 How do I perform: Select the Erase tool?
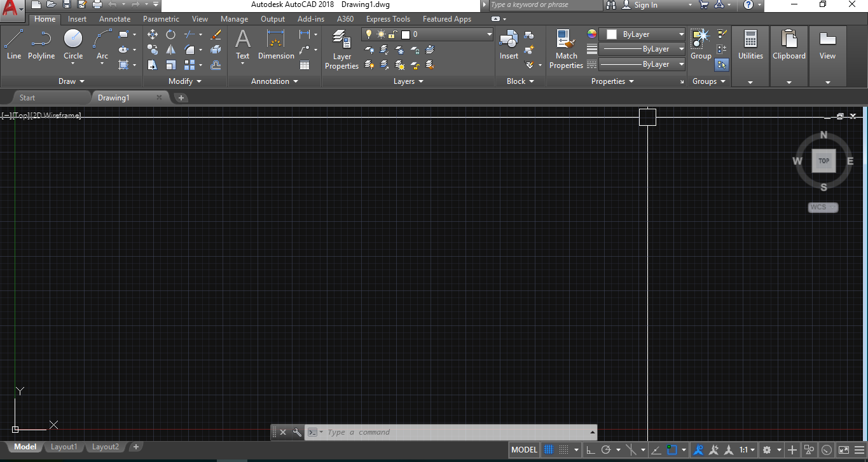216,34
